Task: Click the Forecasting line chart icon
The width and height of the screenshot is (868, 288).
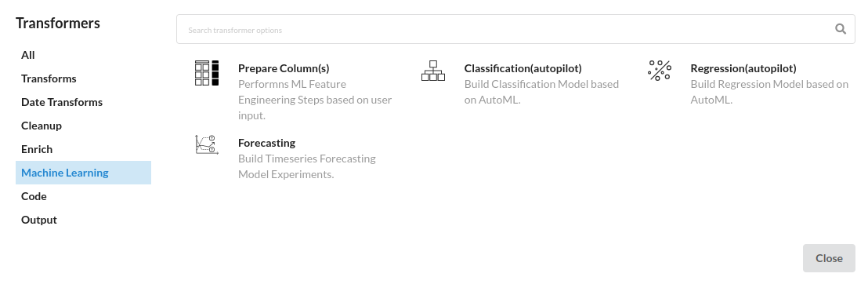Action: 207,144
